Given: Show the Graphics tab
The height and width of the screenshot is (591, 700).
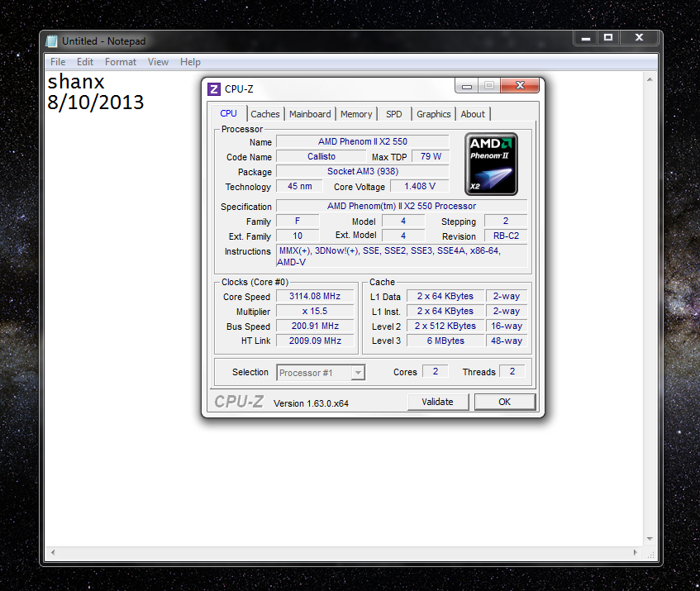Looking at the screenshot, I should click(433, 114).
